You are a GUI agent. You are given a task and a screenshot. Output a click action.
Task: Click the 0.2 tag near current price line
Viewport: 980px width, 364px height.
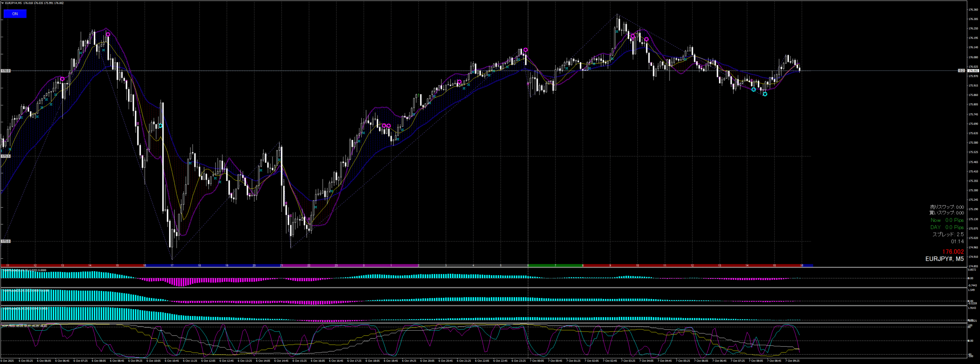pyautogui.click(x=961, y=71)
